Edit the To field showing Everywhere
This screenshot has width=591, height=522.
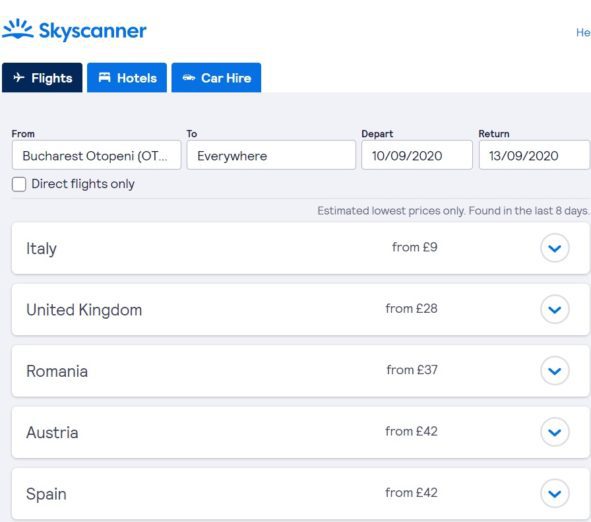point(271,155)
